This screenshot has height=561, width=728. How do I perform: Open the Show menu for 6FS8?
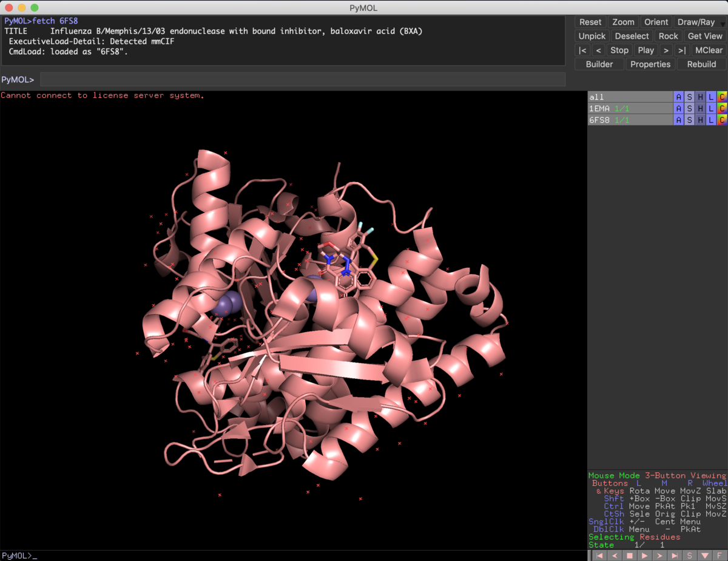pos(689,120)
